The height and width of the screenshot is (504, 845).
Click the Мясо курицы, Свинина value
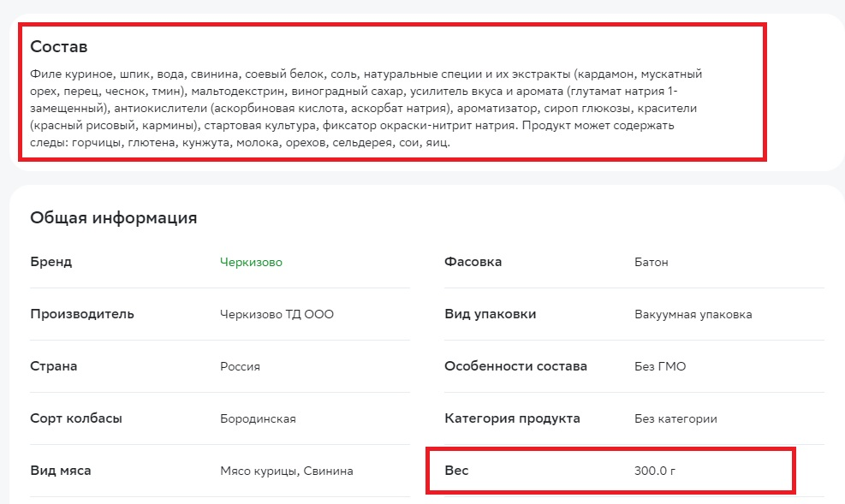[x=287, y=471]
